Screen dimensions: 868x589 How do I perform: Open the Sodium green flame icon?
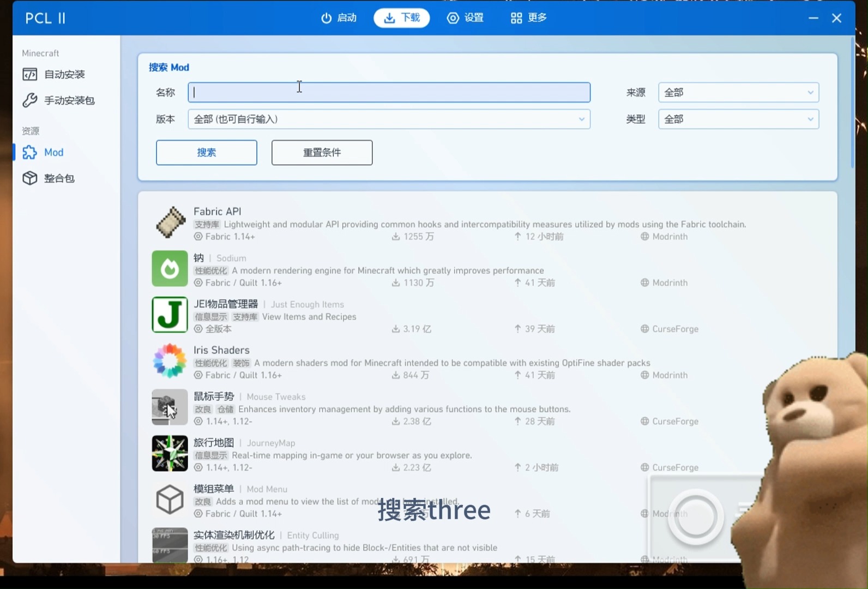(x=170, y=268)
